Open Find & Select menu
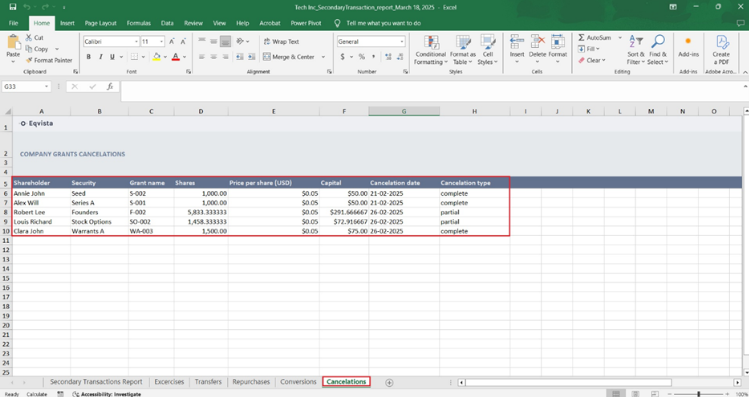 tap(658, 50)
